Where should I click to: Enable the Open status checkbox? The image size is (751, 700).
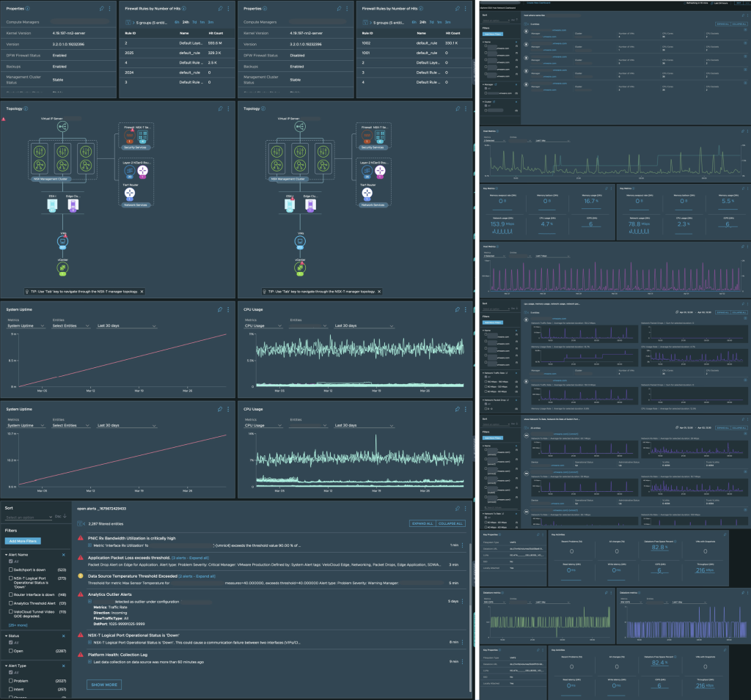coord(10,651)
